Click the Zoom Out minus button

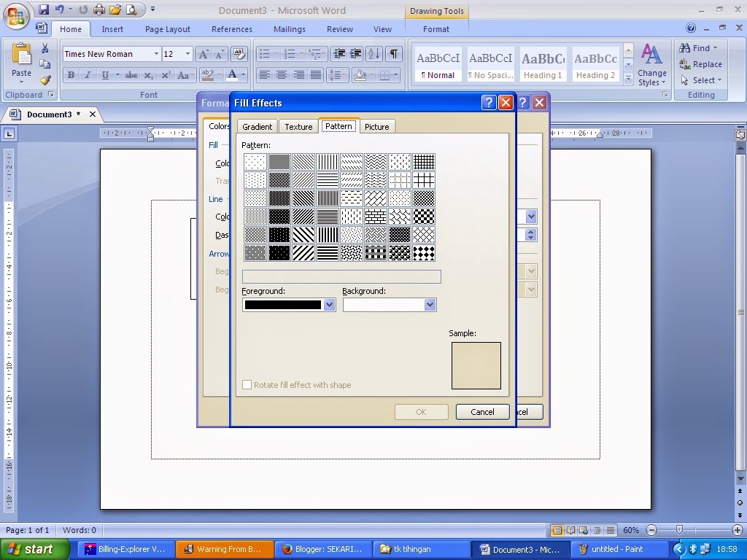click(x=651, y=530)
